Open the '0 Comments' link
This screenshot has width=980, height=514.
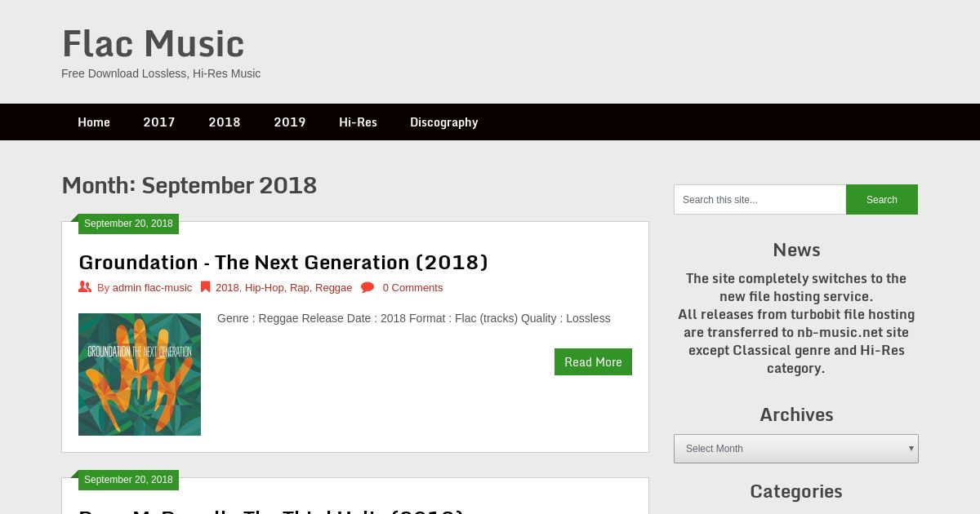pos(412,288)
